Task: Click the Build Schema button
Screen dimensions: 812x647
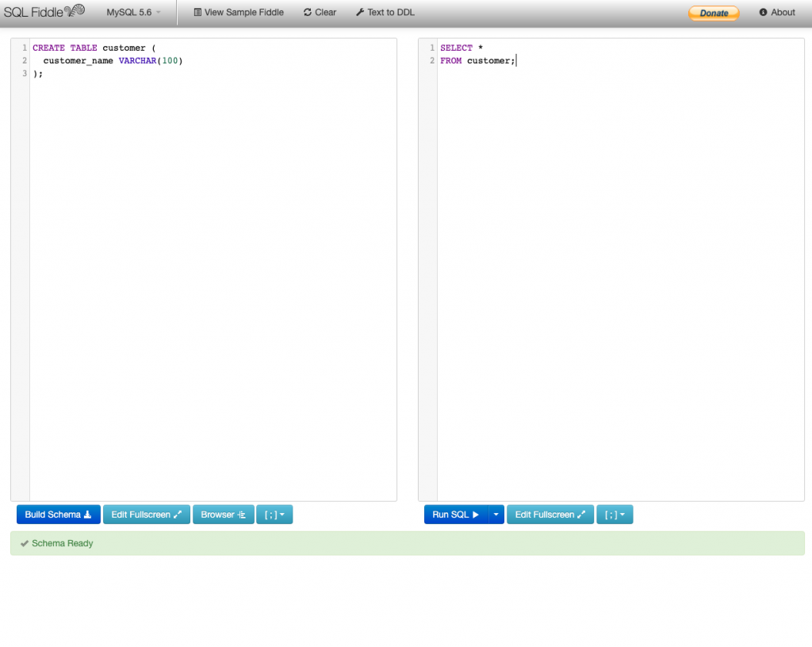Action: coord(58,515)
